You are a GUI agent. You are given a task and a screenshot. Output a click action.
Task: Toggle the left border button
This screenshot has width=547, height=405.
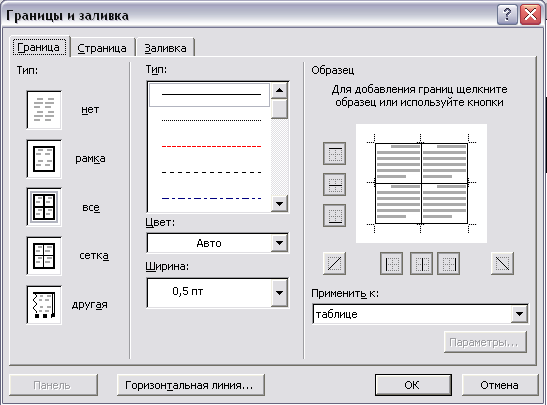[x=391, y=263]
